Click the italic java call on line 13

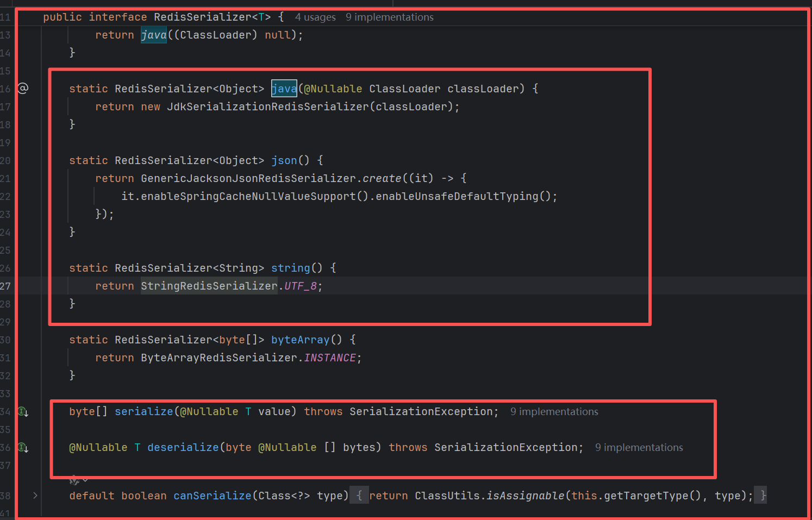[154, 35]
